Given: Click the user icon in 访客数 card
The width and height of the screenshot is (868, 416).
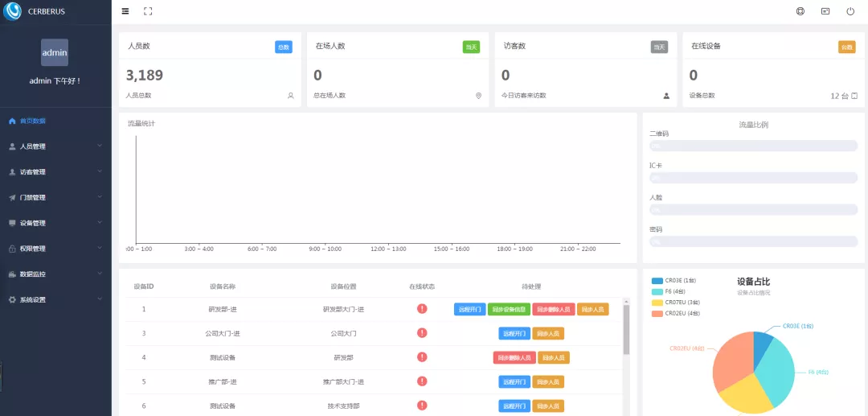Looking at the screenshot, I should (666, 96).
